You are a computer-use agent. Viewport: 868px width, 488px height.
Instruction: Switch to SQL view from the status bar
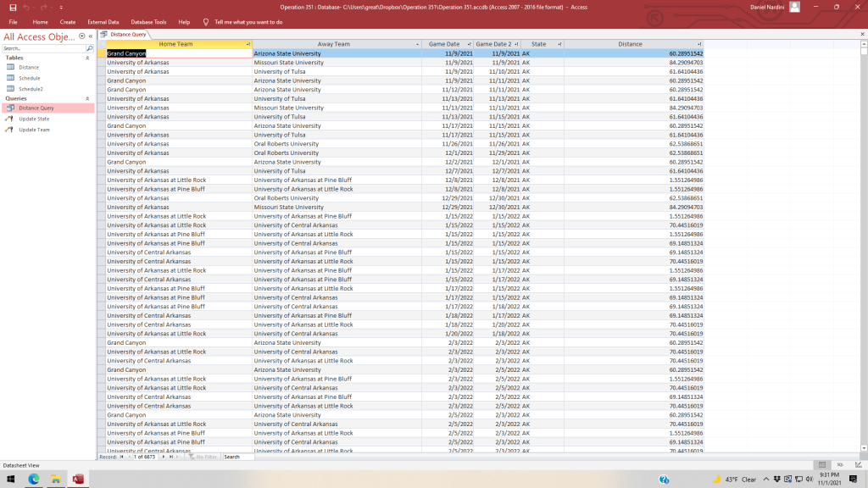[840, 465]
